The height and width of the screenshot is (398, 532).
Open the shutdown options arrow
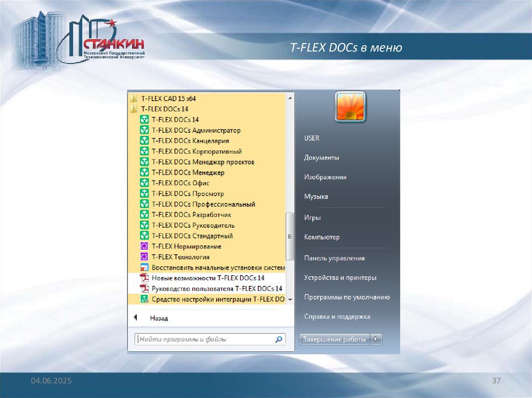pyautogui.click(x=376, y=339)
